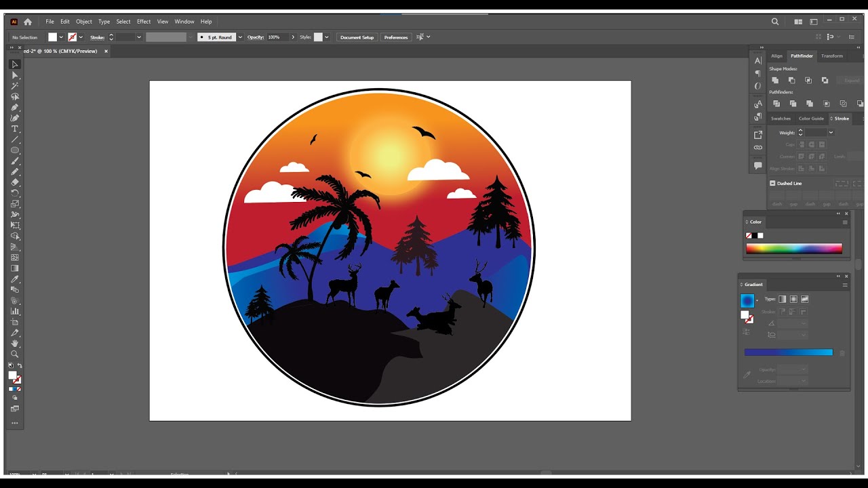Image resolution: width=868 pixels, height=488 pixels.
Task: Open the search magnifier icon
Action: point(775,22)
